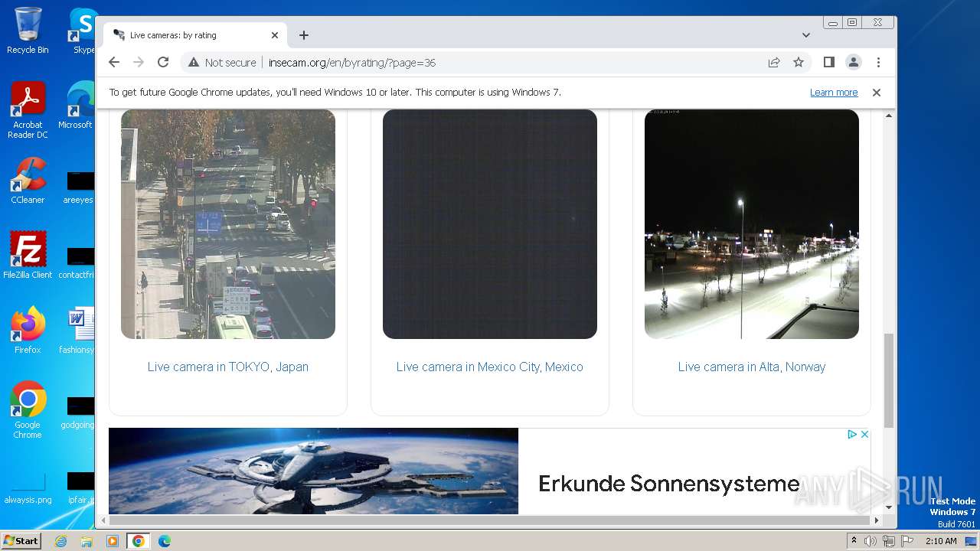Image resolution: width=980 pixels, height=551 pixels.
Task: Open a new tab with plus
Action: (x=304, y=35)
